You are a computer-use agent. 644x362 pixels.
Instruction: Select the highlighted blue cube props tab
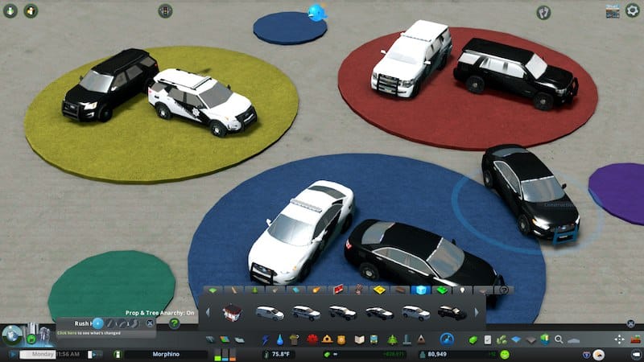(x=418, y=290)
